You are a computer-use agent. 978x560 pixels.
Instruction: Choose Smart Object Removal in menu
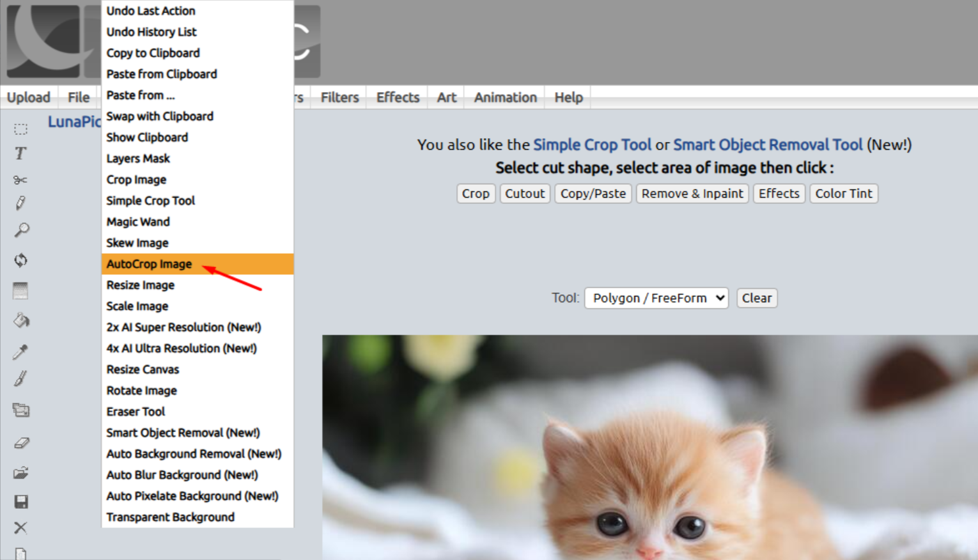click(198, 433)
